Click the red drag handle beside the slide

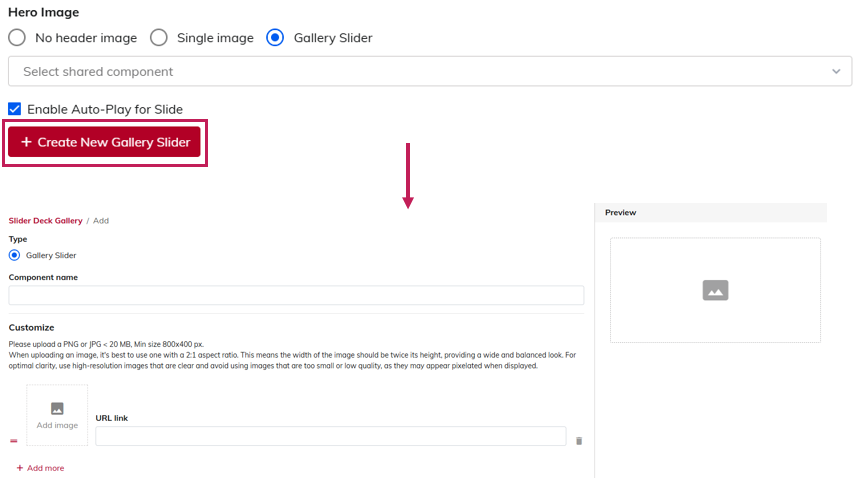coord(14,440)
